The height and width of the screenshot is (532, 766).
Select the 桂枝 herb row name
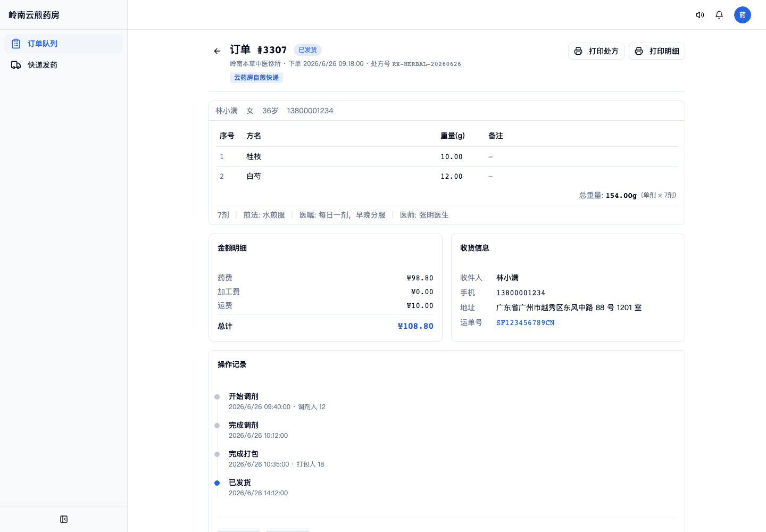(x=254, y=156)
